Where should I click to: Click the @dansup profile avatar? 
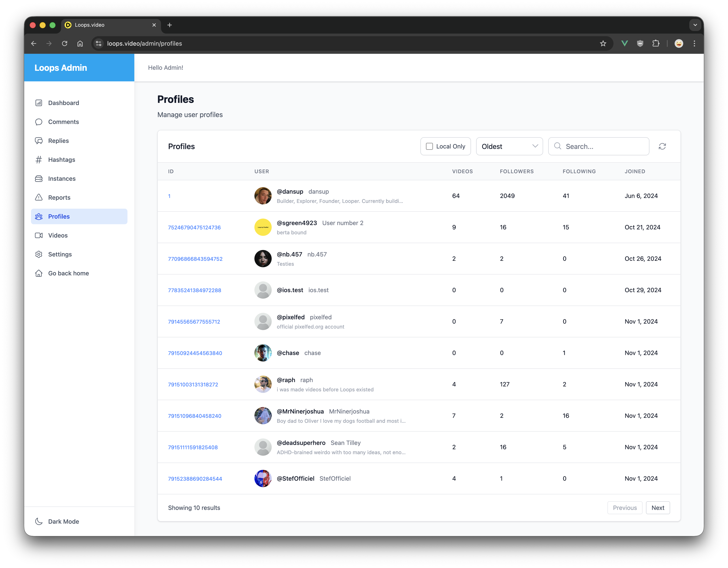[263, 196]
